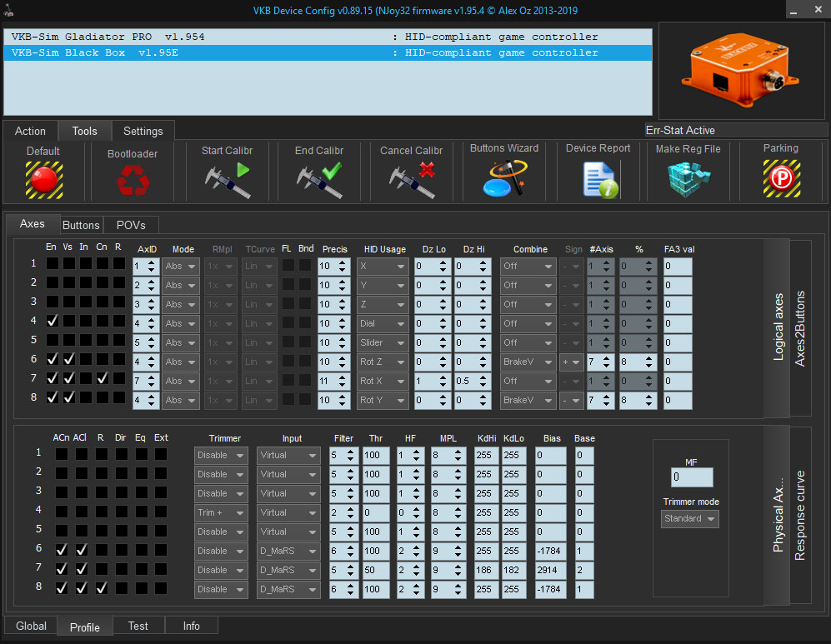Switch to the Settings tab

(x=143, y=131)
